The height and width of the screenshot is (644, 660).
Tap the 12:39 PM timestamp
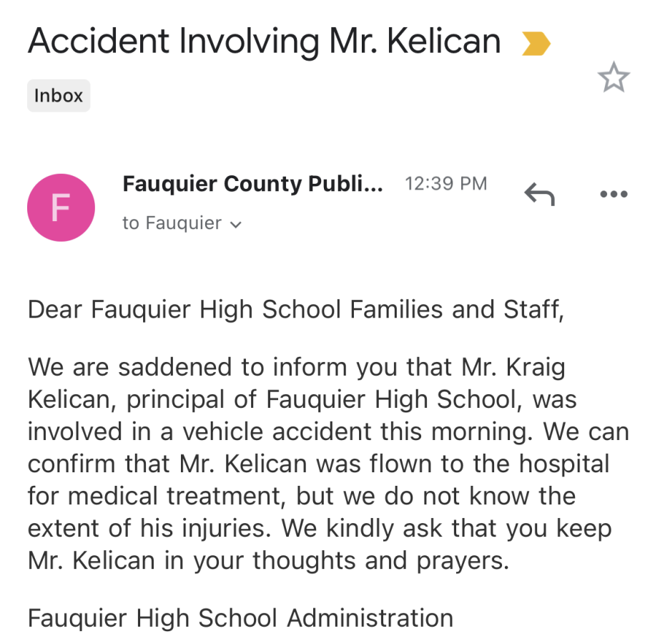pos(445,184)
